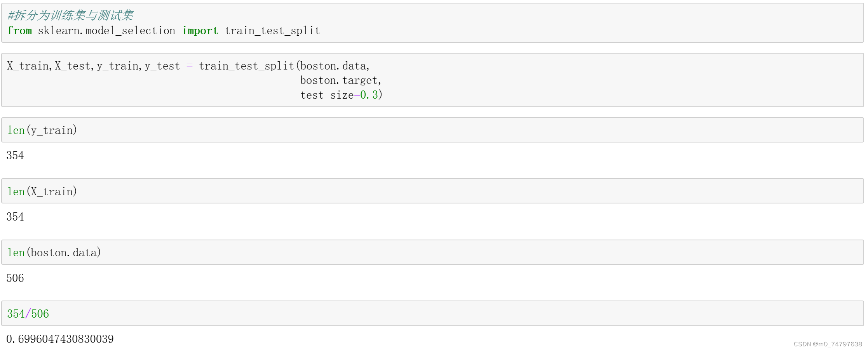This screenshot has width=868, height=351.
Task: Click the 354 output below len(X_train)
Action: coord(15,217)
